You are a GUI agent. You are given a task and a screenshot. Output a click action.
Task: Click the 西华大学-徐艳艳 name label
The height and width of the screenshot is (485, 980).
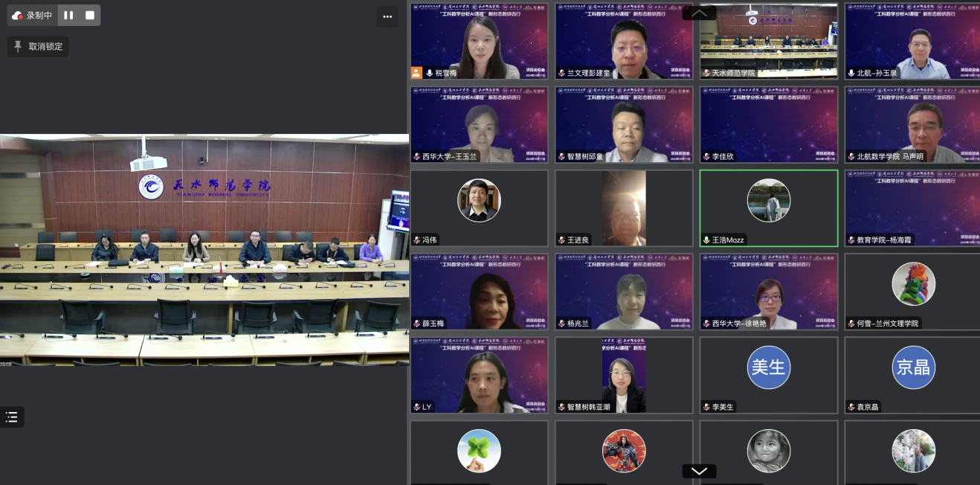[738, 324]
